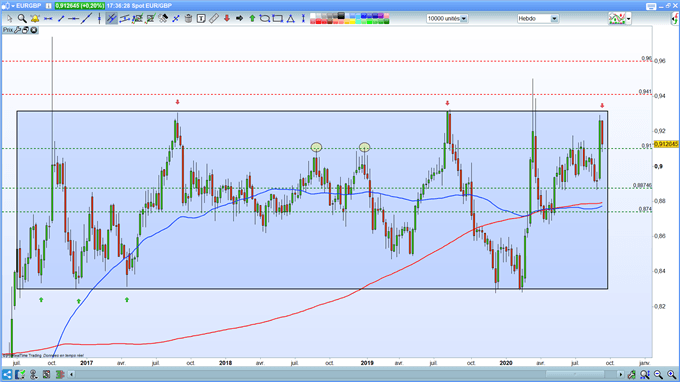Click the chart style candlestick icon
The width and height of the screenshot is (680, 382).
617,19
